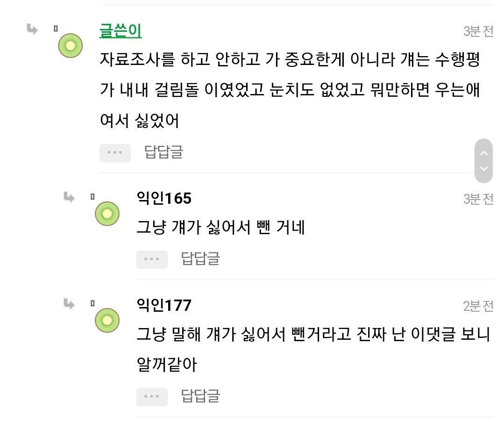Click the small square marker beside 익인165 avatar
504x422 pixels.
click(x=92, y=197)
